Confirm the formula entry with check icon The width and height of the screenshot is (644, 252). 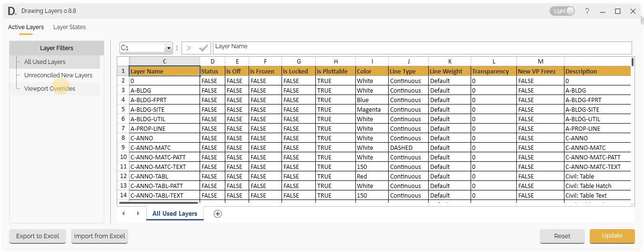[203, 48]
